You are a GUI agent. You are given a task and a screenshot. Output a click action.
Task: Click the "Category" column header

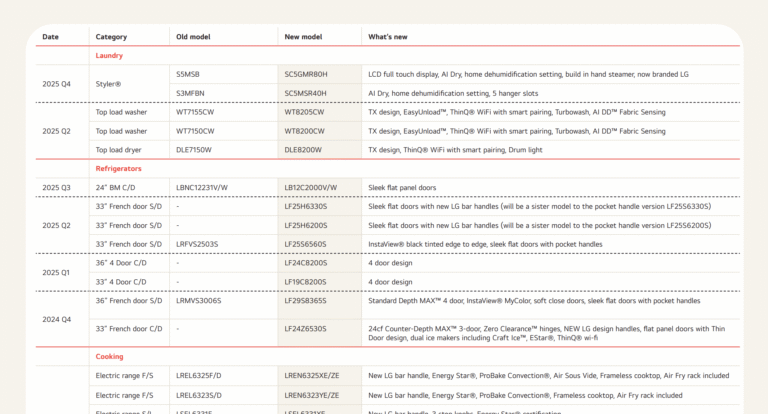(x=111, y=37)
